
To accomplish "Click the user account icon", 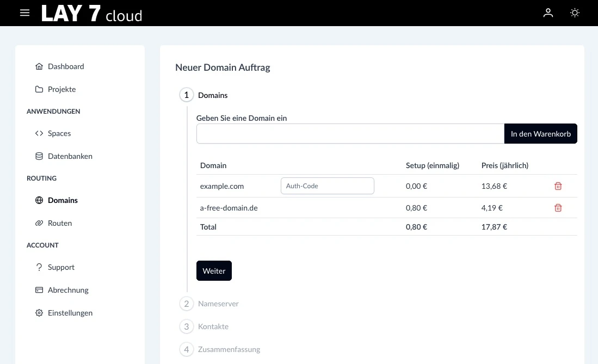I will click(548, 13).
